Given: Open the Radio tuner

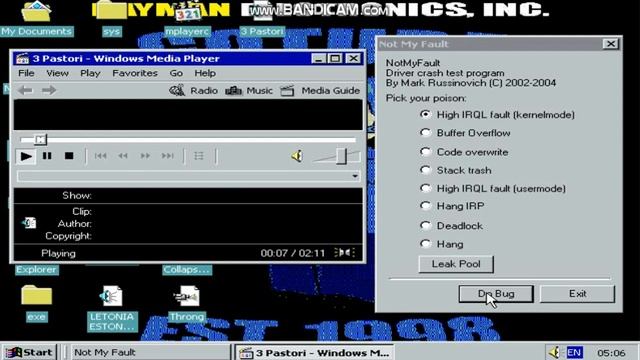Looking at the screenshot, I should [x=193, y=90].
